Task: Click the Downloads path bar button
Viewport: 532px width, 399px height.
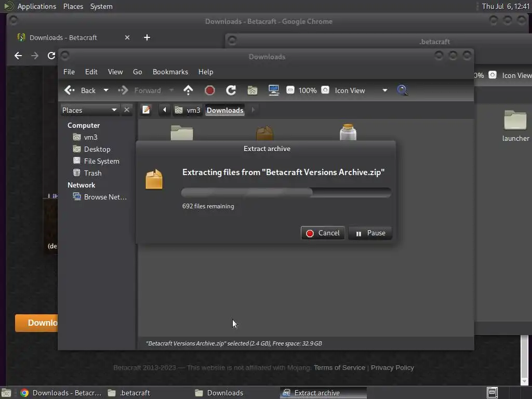Action: pos(225,110)
